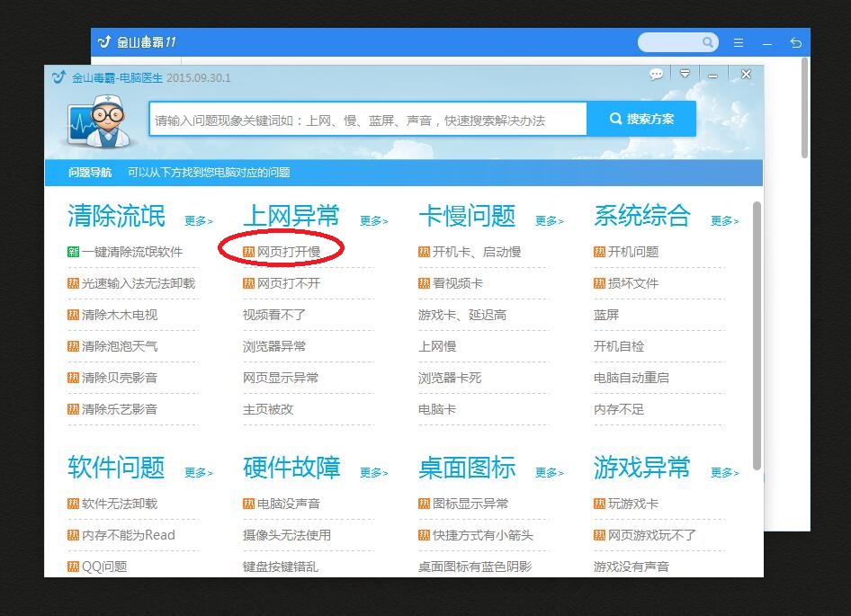The width and height of the screenshot is (851, 616).
Task: Click the hot badge beside 快捷方式有小箭头
Action: pyautogui.click(x=424, y=535)
